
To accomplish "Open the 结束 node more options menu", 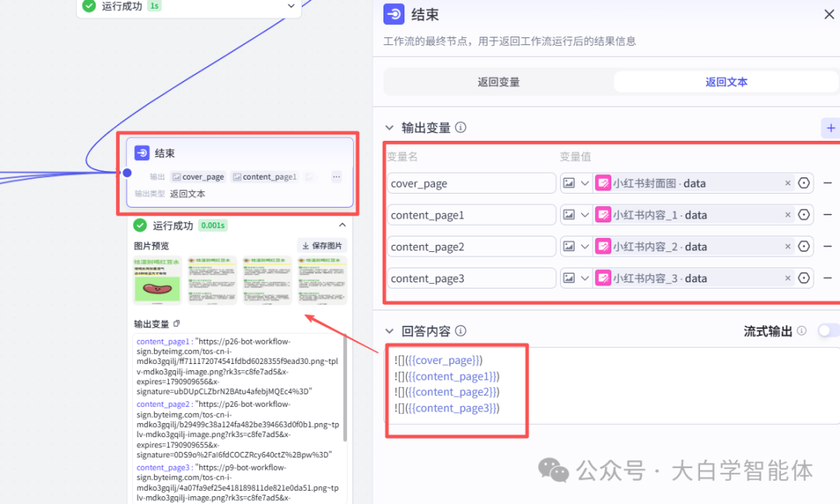I will tap(336, 177).
